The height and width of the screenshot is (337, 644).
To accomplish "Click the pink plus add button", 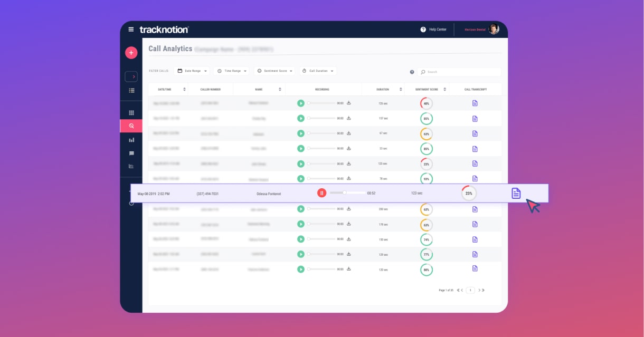I will click(x=131, y=53).
